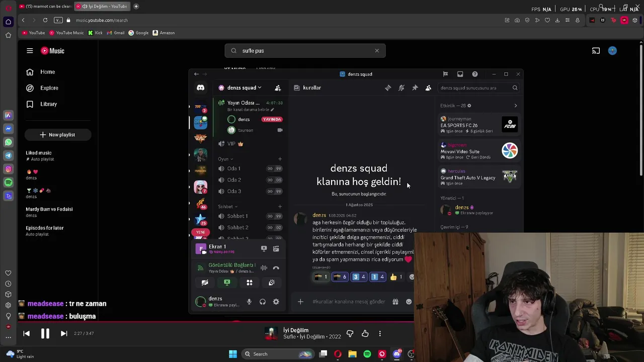Screen dimensions: 644x362
Task: Open emoji picker in message box
Action: 409,302
